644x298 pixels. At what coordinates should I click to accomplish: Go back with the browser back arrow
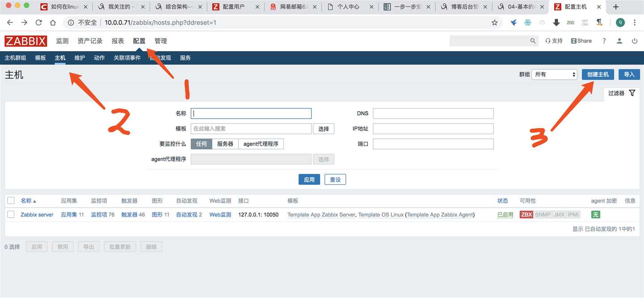coord(10,22)
